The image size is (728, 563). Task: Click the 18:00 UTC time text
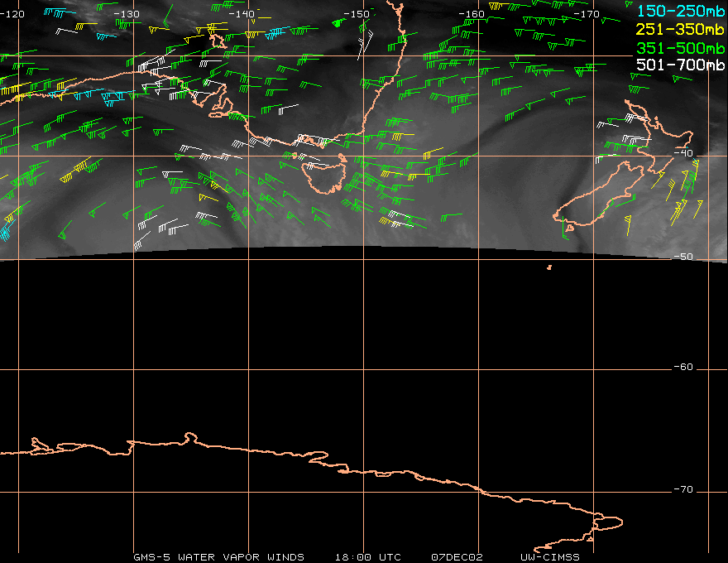(367, 557)
